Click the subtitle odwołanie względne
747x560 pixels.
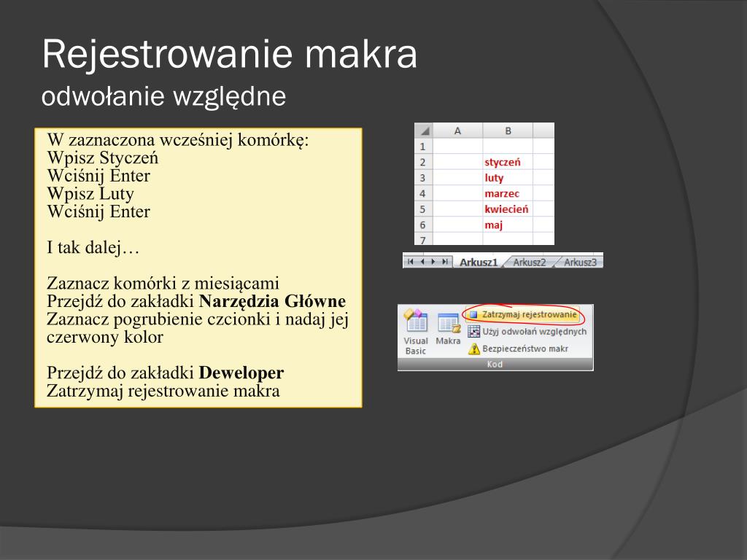(163, 97)
